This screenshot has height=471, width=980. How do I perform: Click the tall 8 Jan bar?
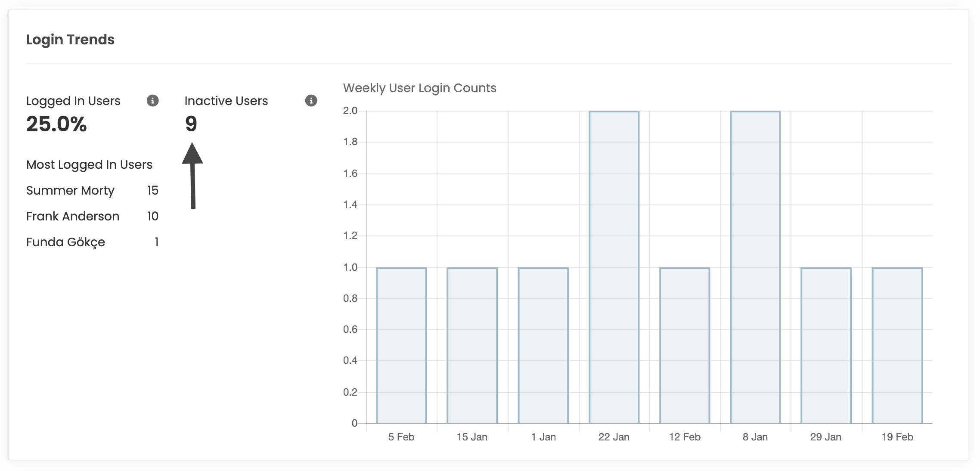tap(755, 267)
